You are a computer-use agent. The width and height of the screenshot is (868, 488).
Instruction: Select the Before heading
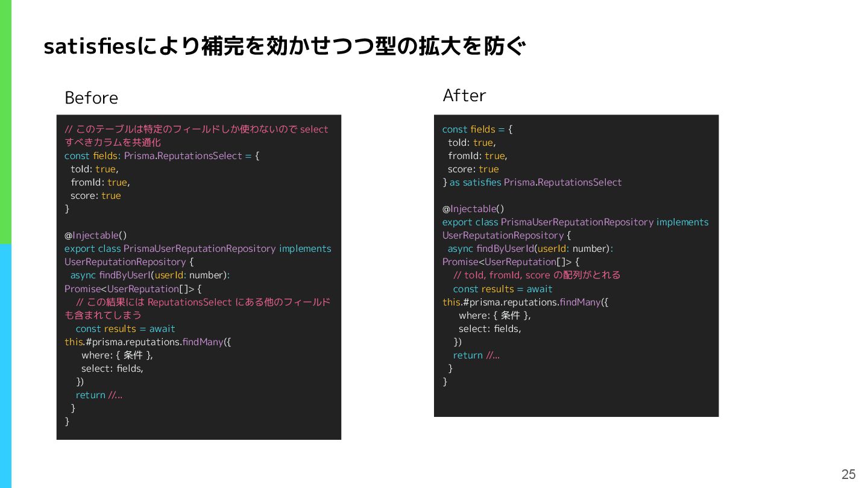tap(91, 98)
